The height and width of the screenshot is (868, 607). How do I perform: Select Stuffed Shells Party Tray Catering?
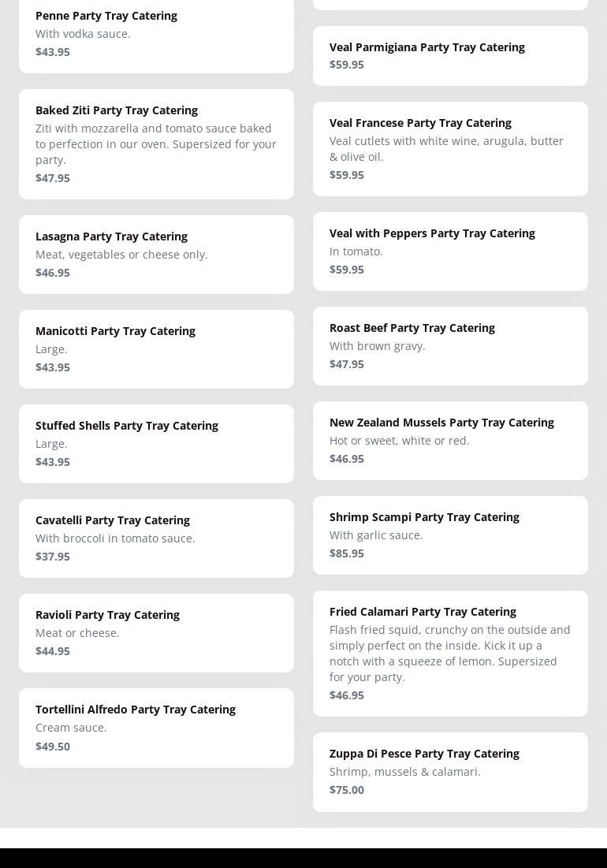tap(156, 444)
